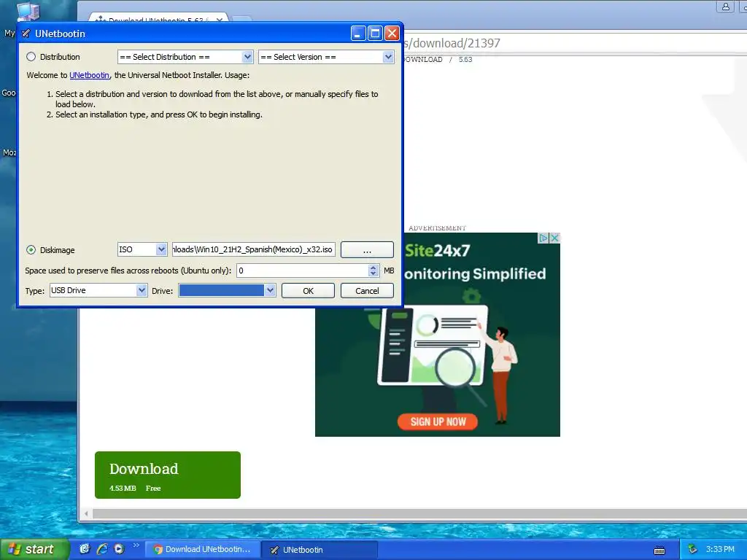Select the Diskimage radio button
This screenshot has height=560, width=747.
click(31, 249)
